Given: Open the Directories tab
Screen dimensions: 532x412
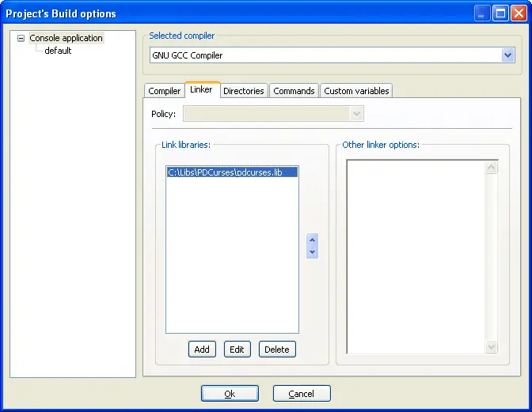Looking at the screenshot, I should 243,91.
